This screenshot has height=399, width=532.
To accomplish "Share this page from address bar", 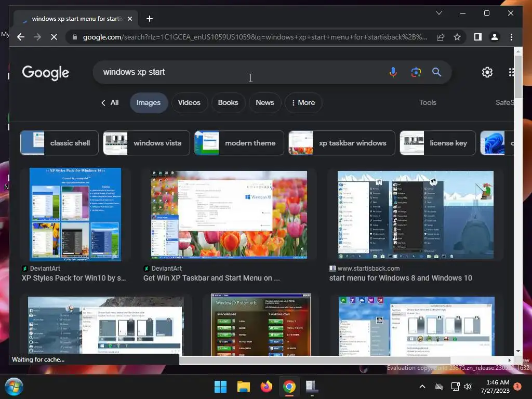I will [x=441, y=37].
